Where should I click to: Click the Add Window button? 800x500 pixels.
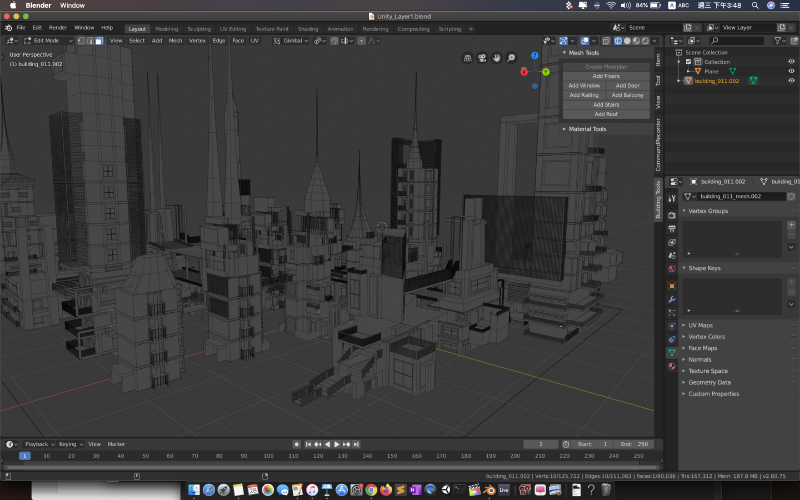pos(584,85)
